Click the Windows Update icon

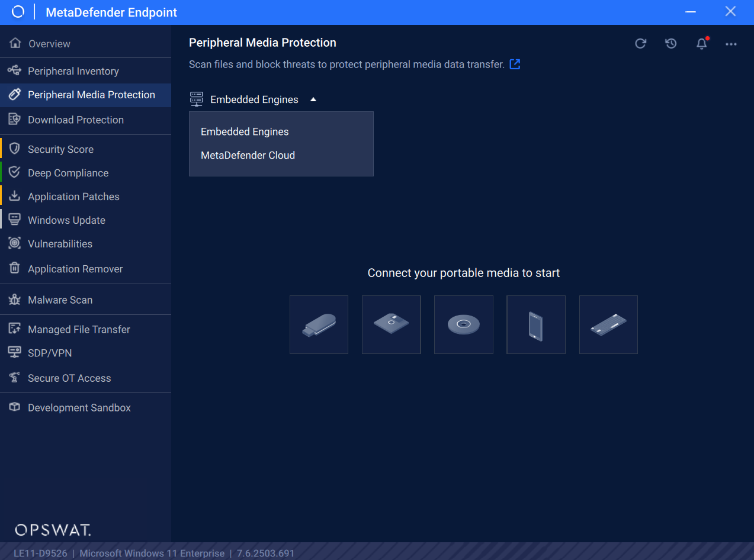tap(15, 220)
